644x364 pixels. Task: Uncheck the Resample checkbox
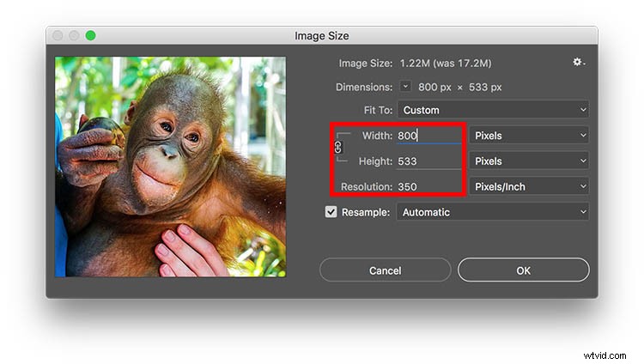coord(331,212)
